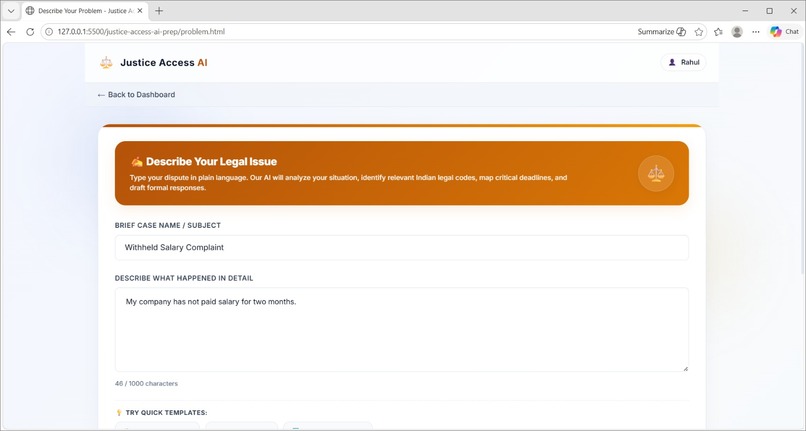Viewport: 806px width, 431px height.
Task: Open the Settings and more ellipsis menu
Action: point(756,32)
